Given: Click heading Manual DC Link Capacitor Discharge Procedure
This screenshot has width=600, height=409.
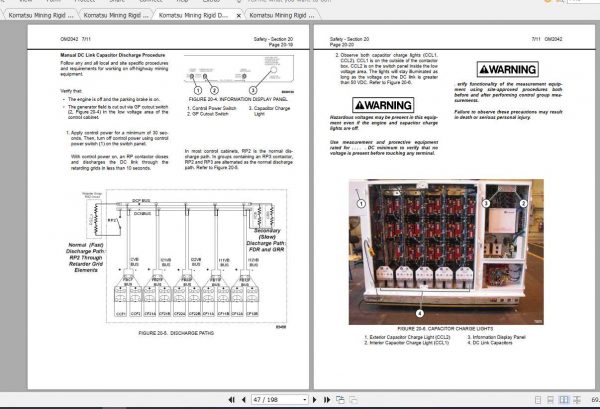Looking at the screenshot, I should click(x=112, y=55).
